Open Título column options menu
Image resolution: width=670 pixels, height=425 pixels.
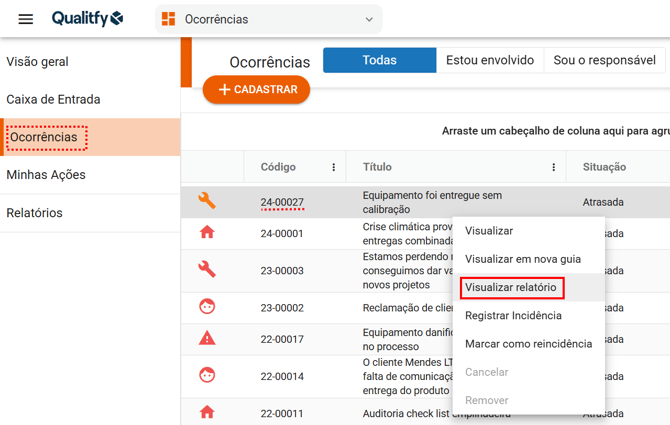553,167
